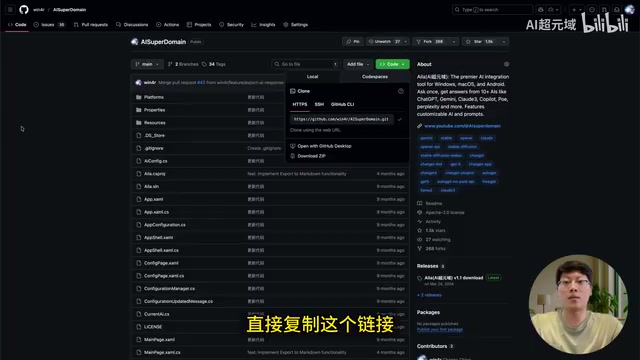Open the Security tab
This screenshot has width=640, height=360.
[x=231, y=24]
